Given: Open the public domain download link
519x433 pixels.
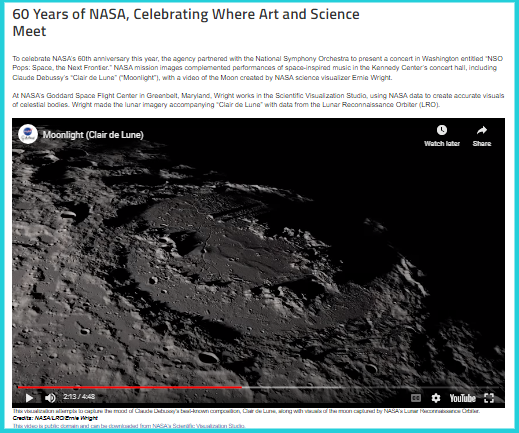Looking at the screenshot, I should click(129, 426).
